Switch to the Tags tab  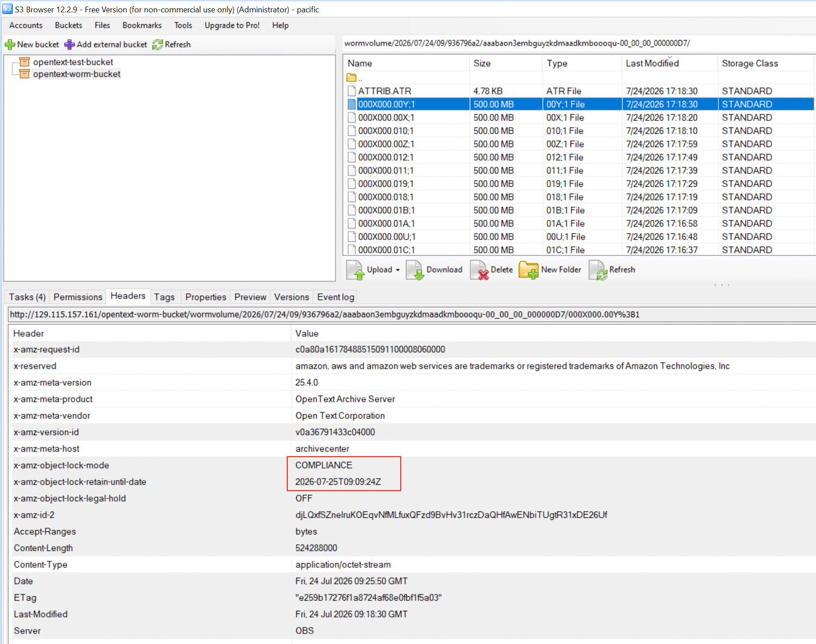pyautogui.click(x=164, y=297)
